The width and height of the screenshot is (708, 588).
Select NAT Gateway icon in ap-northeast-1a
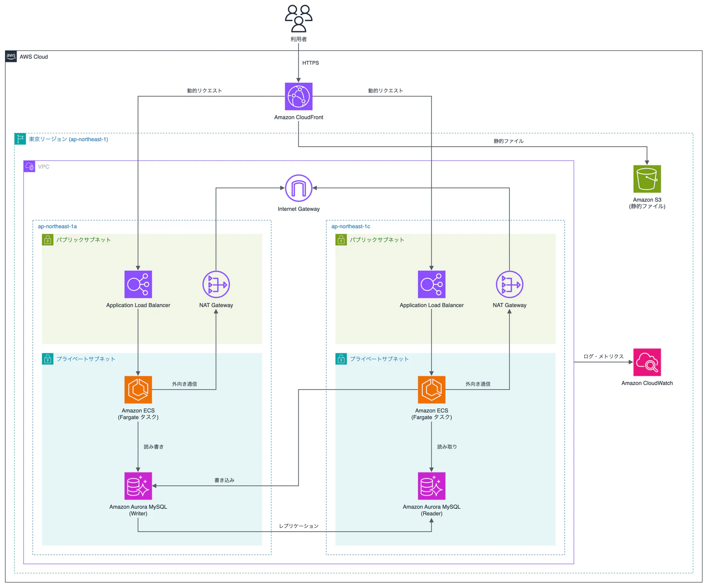click(216, 284)
